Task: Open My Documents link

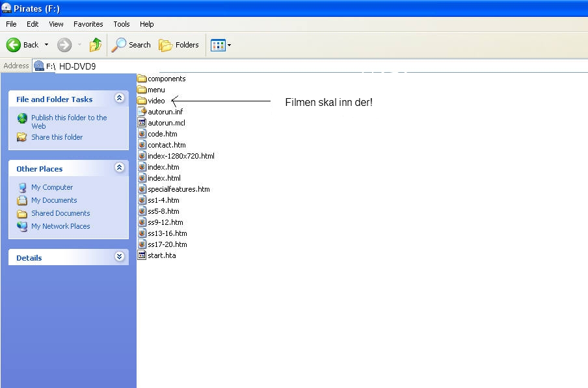Action: (54, 200)
